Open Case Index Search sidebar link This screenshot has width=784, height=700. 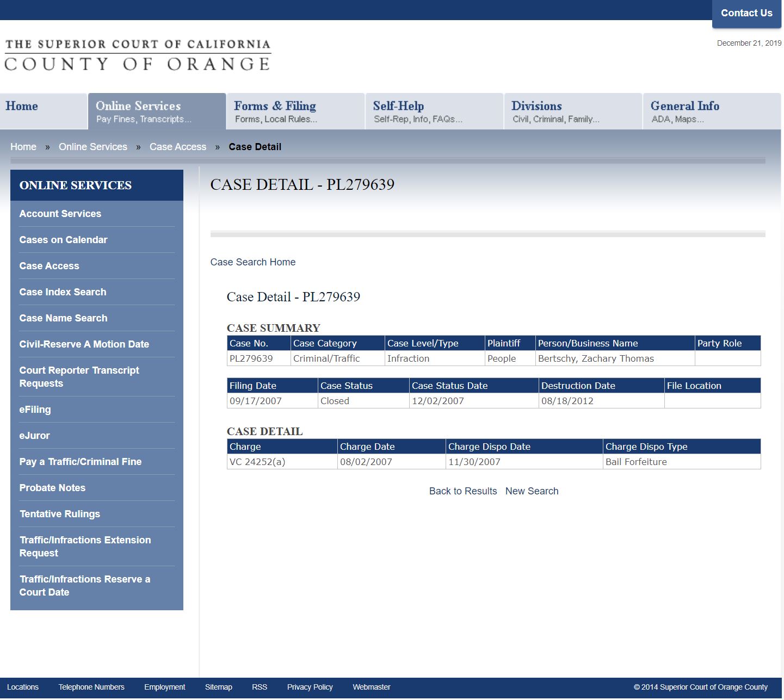click(63, 292)
